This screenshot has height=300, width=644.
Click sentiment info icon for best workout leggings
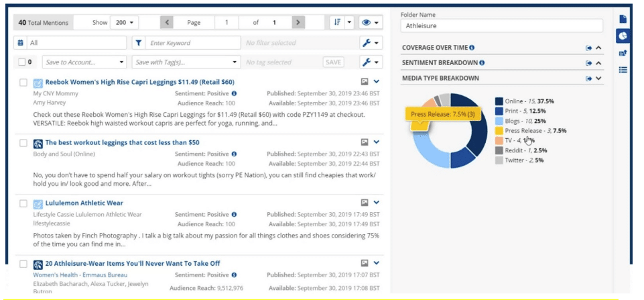(x=234, y=154)
